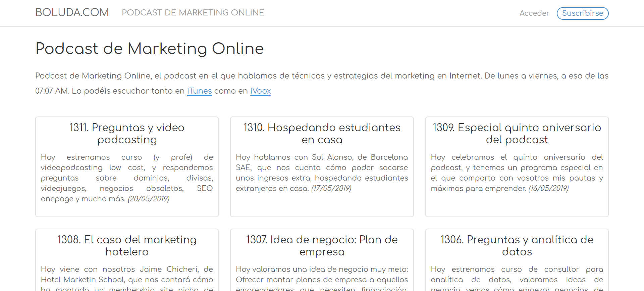This screenshot has width=644, height=291.
Task: Open the Podcast de Marketing Online nav link
Action: 193,13
